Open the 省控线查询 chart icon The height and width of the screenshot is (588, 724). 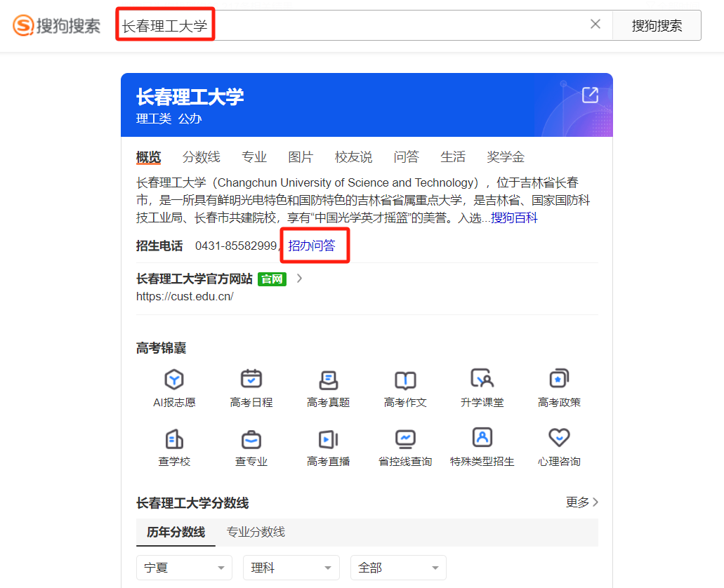click(405, 439)
